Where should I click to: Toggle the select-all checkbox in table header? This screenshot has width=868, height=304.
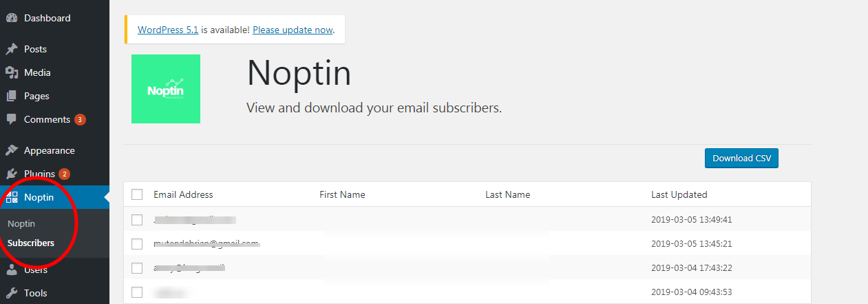tap(137, 194)
